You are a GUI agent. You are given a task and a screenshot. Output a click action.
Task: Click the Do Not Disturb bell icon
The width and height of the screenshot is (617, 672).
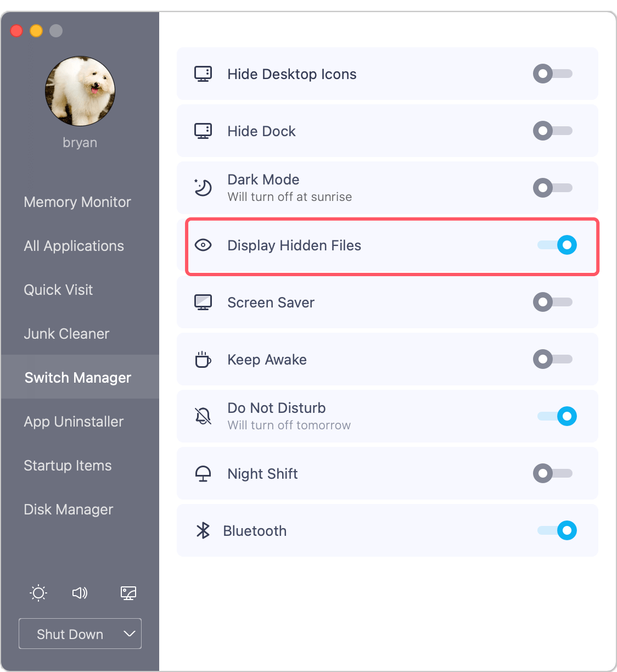click(203, 416)
